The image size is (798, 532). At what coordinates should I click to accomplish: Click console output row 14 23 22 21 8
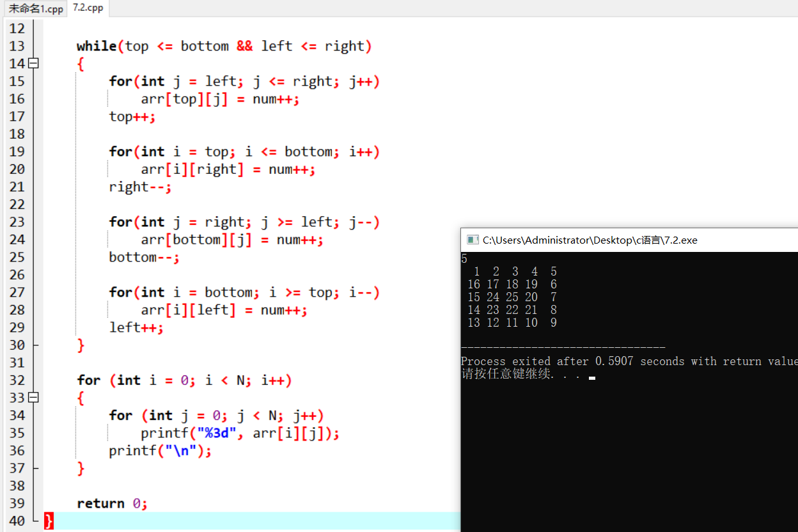click(512, 310)
